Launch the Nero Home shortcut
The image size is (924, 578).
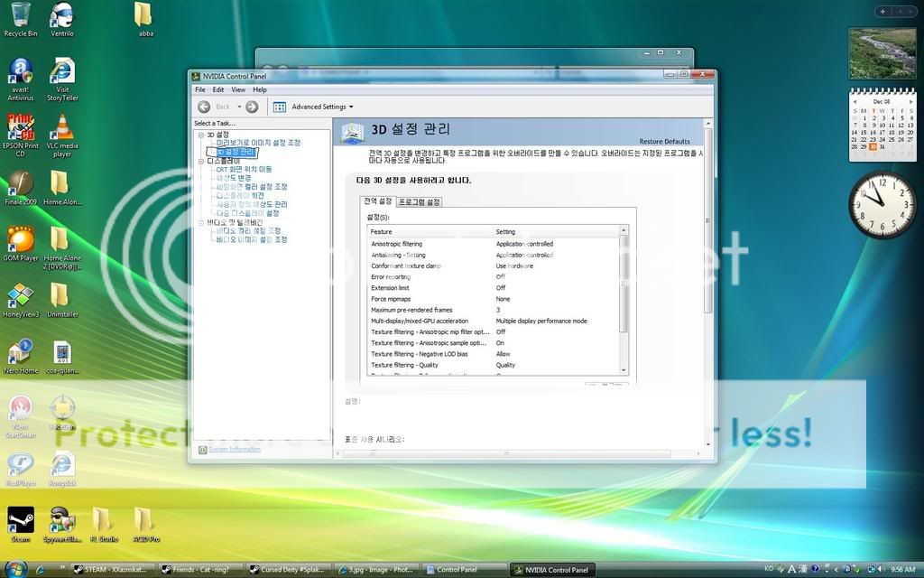tap(21, 356)
